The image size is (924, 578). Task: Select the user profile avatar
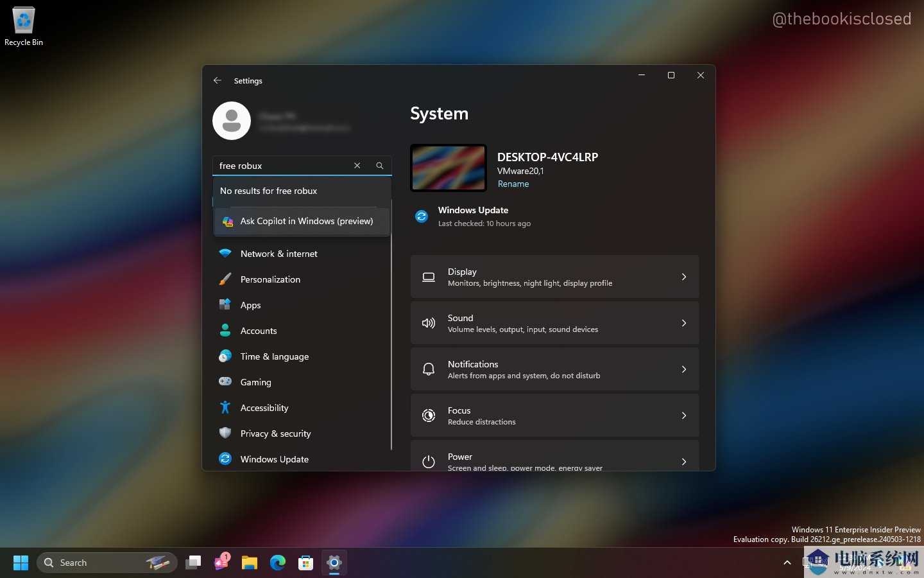232,121
